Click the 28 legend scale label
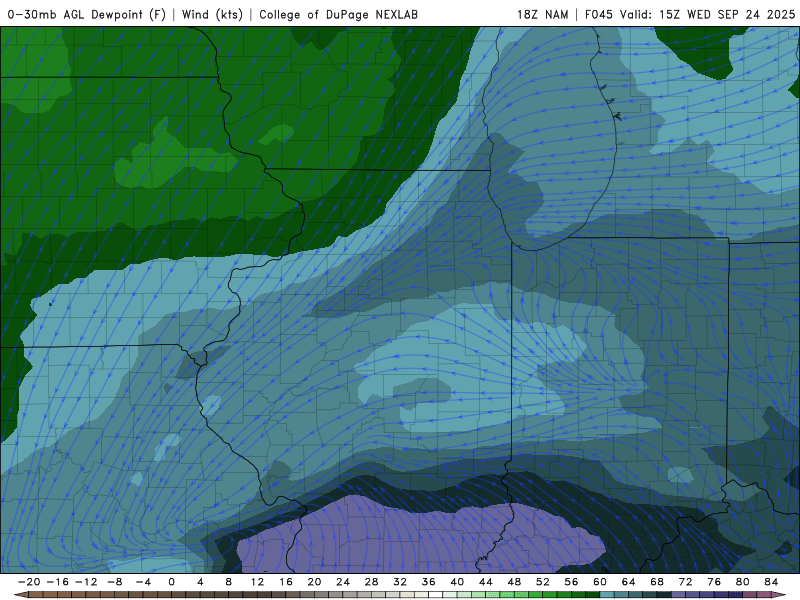The width and height of the screenshot is (800, 600). tap(371, 582)
